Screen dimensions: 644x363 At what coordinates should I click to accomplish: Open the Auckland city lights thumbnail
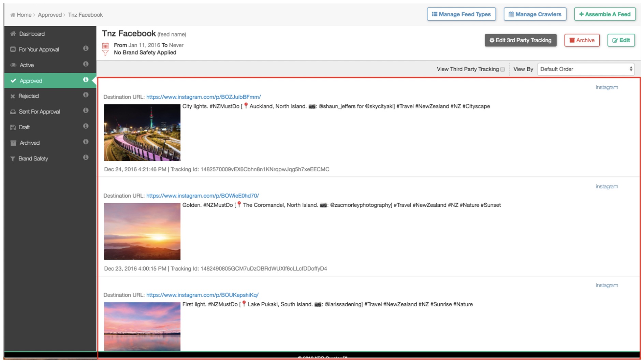[142, 132]
